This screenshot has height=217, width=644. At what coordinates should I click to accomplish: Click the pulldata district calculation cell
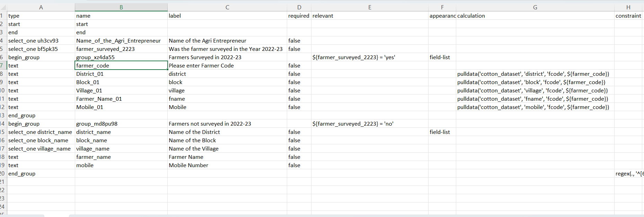pos(535,74)
